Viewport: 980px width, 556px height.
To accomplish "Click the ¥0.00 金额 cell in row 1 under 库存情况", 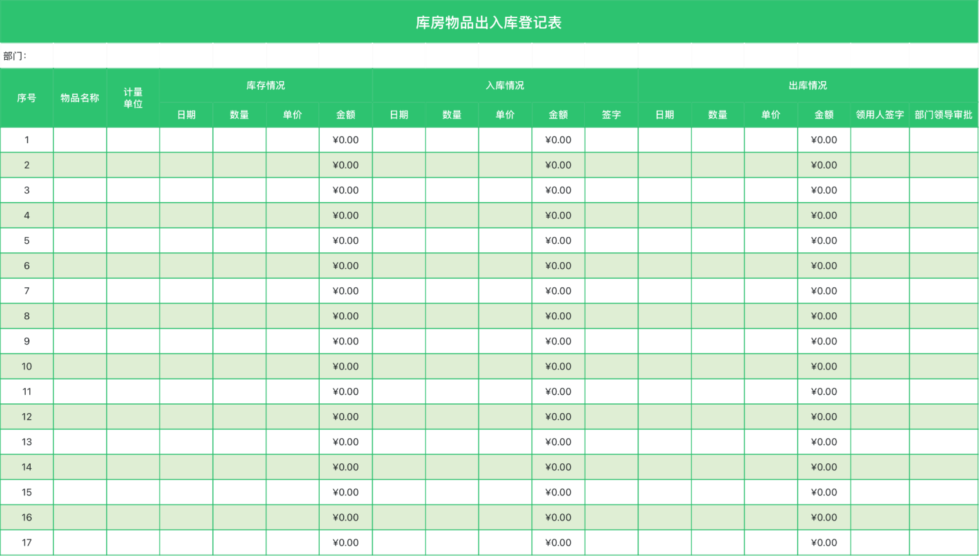I will coord(345,140).
